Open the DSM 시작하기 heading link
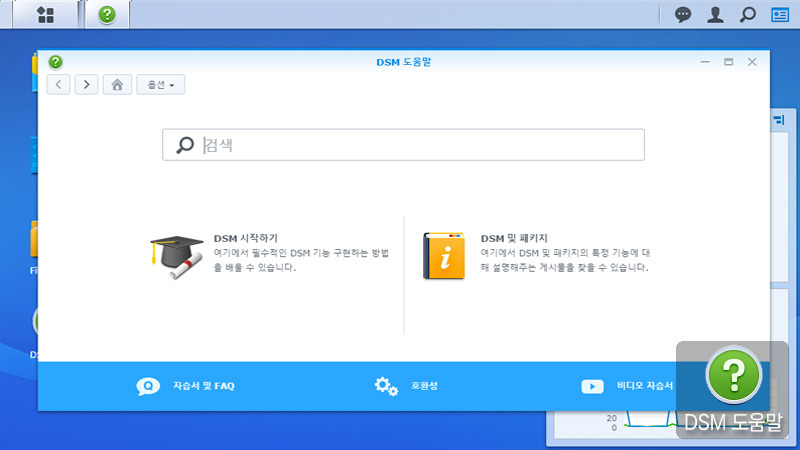Image resolution: width=800 pixels, height=450 pixels. click(245, 238)
